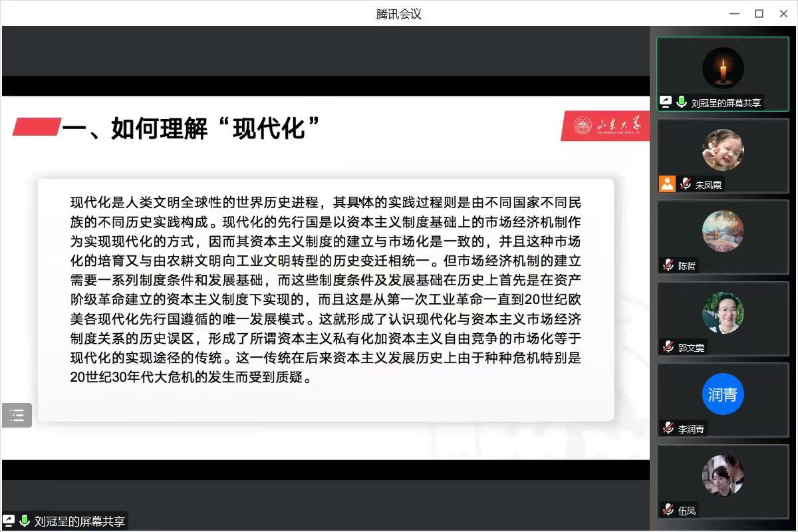Click the orange host icon beside 朱凤霞

tap(667, 184)
